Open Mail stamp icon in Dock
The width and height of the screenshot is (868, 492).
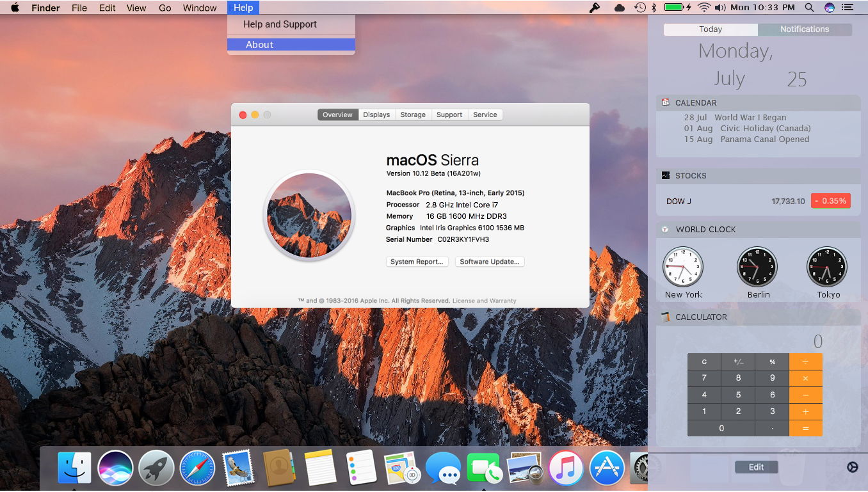pyautogui.click(x=238, y=468)
